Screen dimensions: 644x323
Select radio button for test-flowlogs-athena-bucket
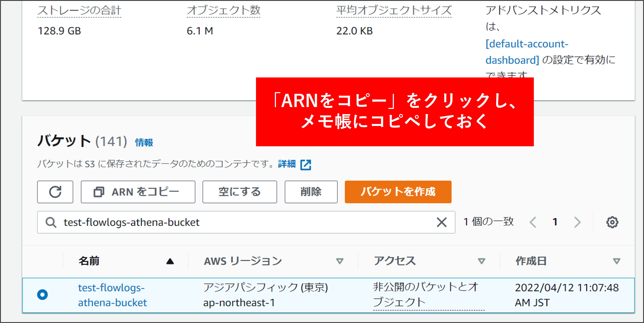(x=43, y=294)
